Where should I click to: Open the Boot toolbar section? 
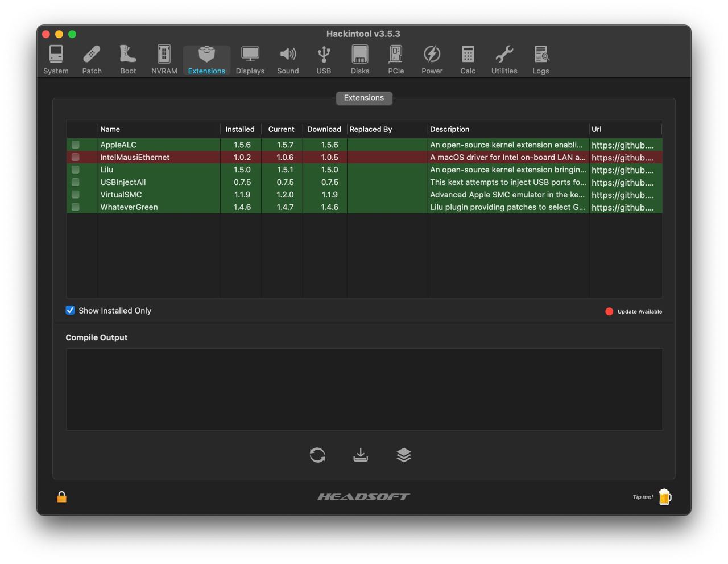click(128, 60)
